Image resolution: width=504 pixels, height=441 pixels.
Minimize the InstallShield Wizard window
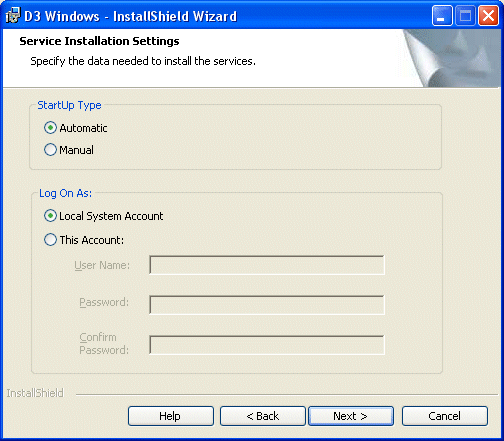[x=442, y=16]
